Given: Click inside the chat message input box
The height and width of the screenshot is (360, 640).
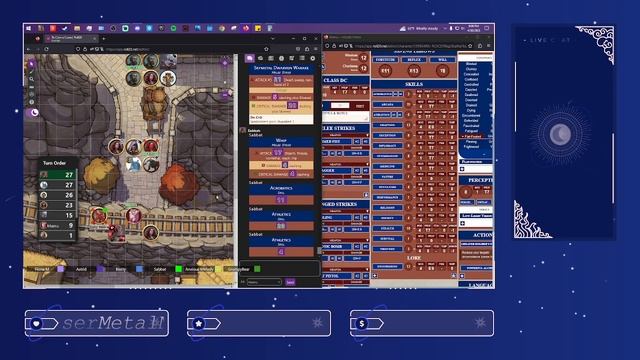Looking at the screenshot, I should pos(280,269).
